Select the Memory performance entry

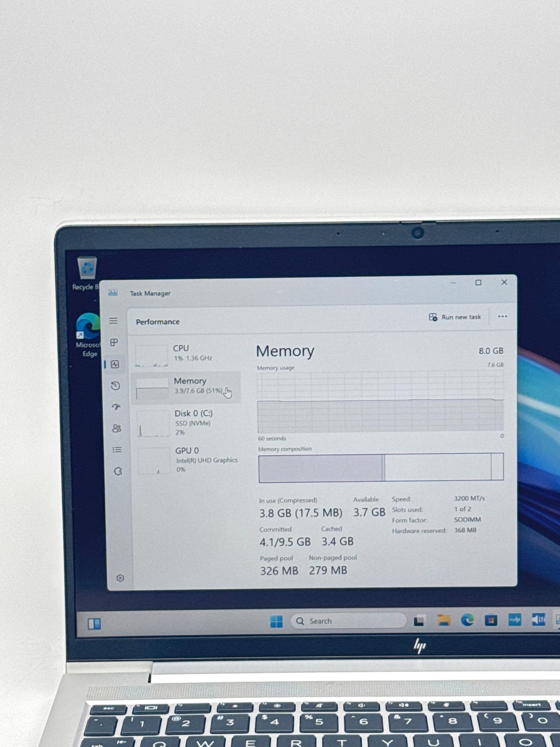click(x=186, y=387)
